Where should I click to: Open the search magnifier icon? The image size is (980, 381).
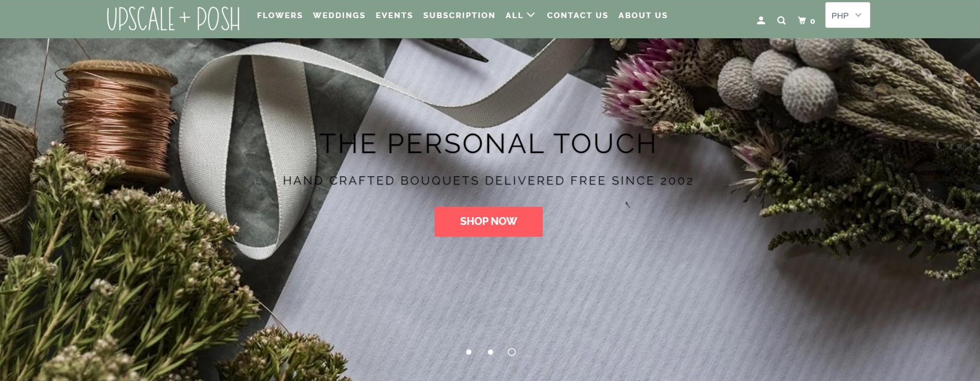(781, 21)
